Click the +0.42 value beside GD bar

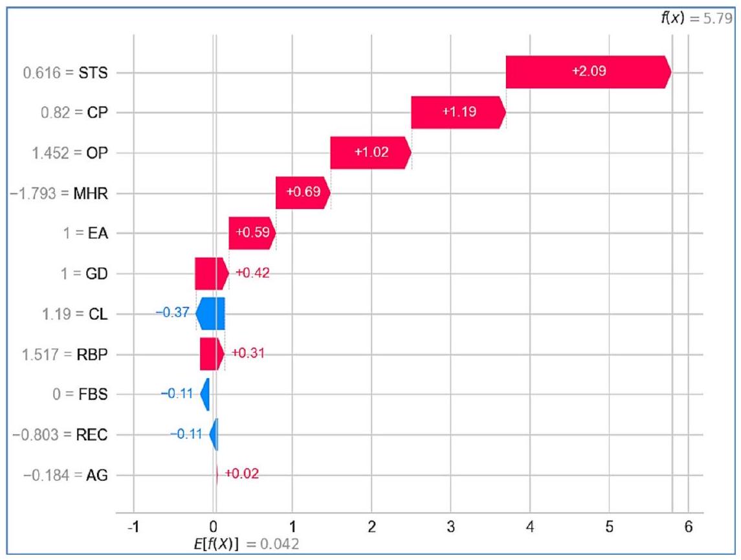click(x=252, y=273)
